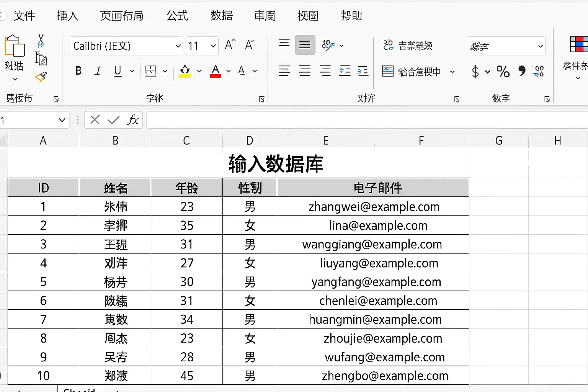Image resolution: width=588 pixels, height=392 pixels.
Task: Select the Format Painter brush icon
Action: point(41,77)
